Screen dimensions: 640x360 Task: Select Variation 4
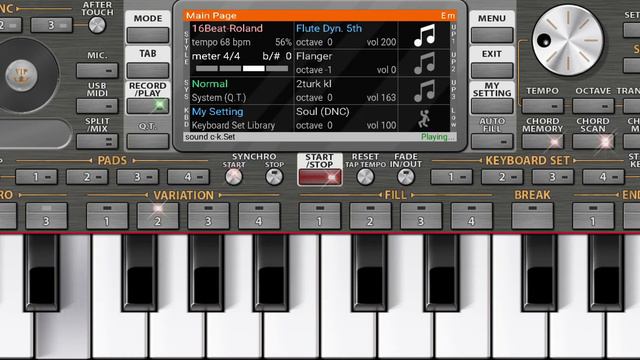[x=259, y=216]
